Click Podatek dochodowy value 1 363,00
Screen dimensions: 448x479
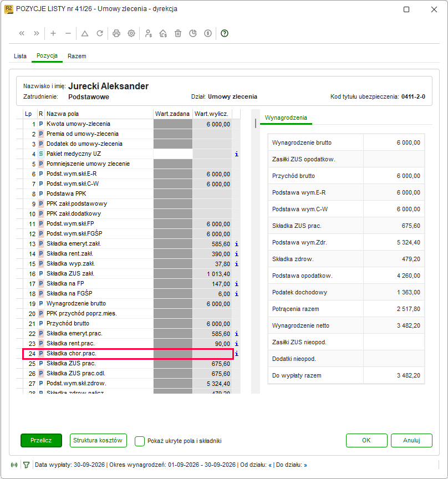click(409, 292)
